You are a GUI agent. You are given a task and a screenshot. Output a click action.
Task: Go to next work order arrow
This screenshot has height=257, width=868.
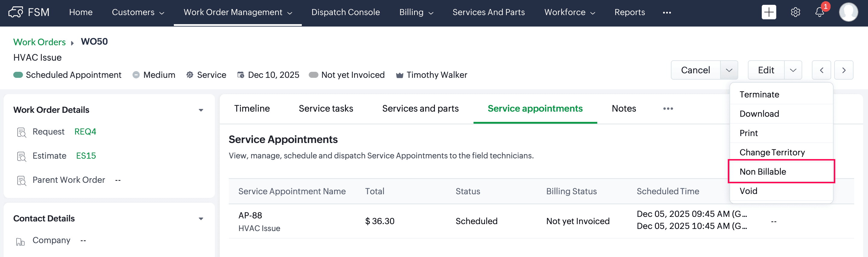(844, 70)
